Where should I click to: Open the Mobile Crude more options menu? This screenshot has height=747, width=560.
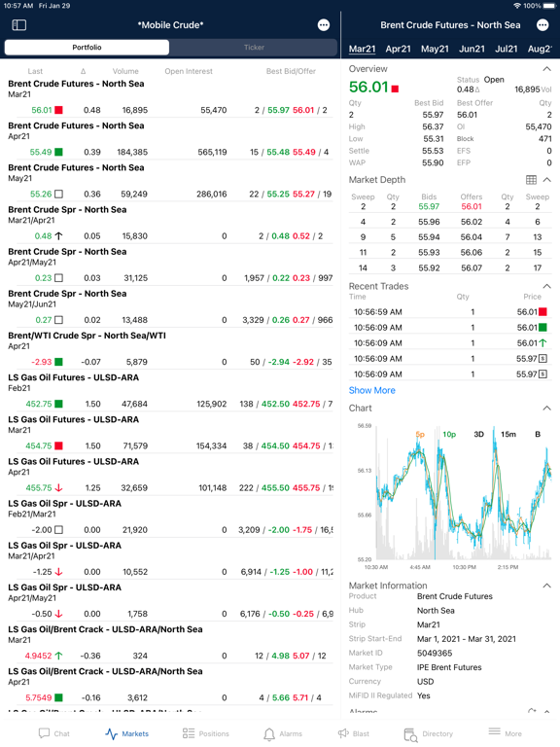point(324,24)
